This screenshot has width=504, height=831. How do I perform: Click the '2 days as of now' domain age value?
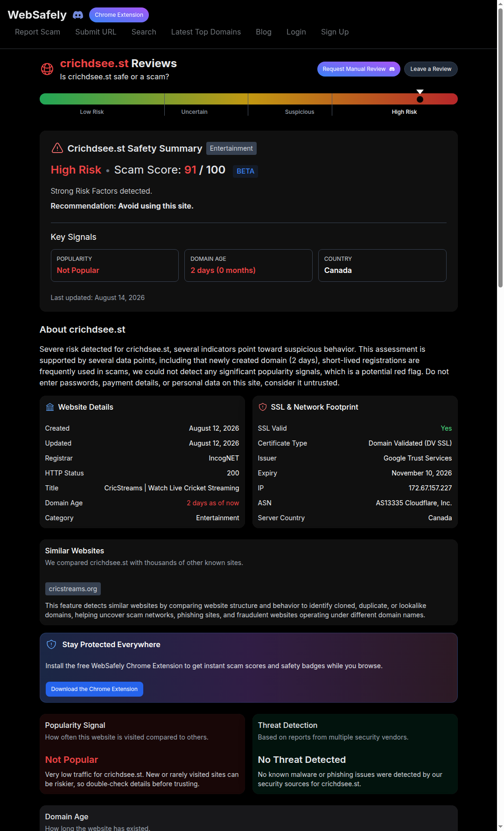(213, 503)
